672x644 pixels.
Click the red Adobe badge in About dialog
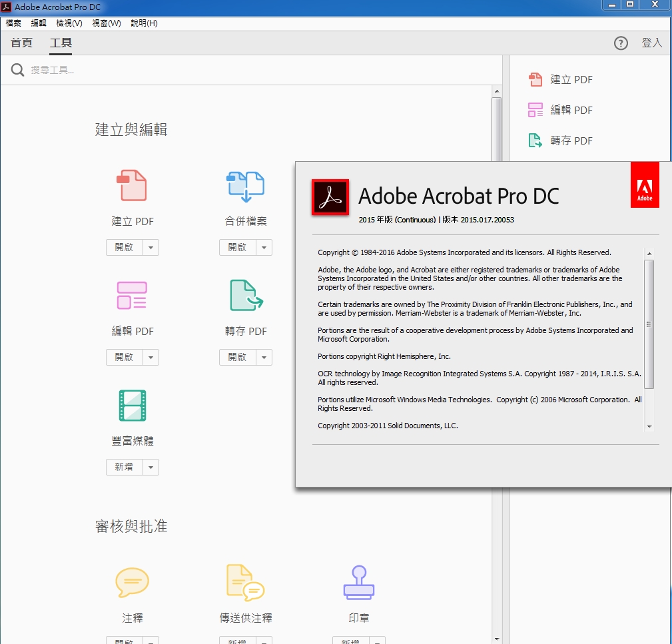point(645,184)
